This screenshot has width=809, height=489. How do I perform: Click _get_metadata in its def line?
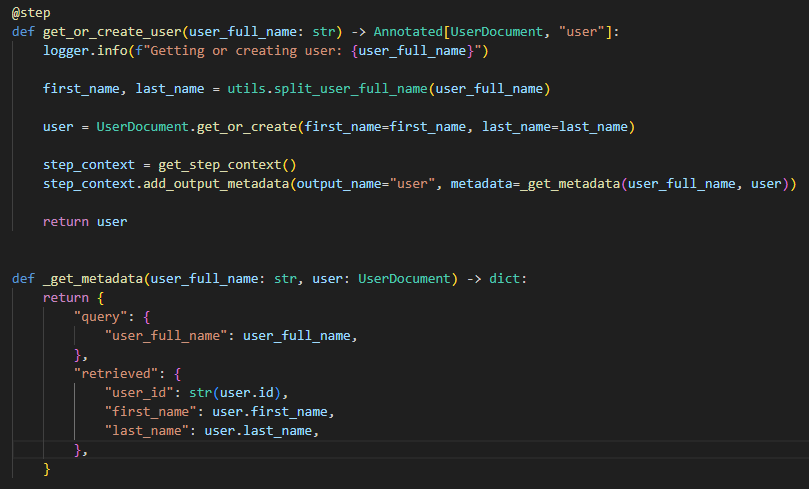(92, 279)
